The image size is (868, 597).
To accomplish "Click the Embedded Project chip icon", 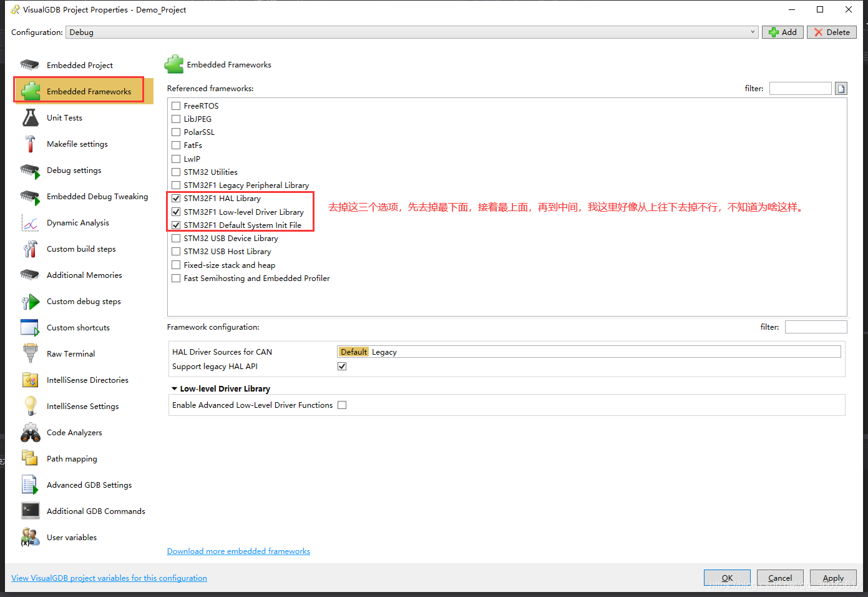I will tap(30, 65).
